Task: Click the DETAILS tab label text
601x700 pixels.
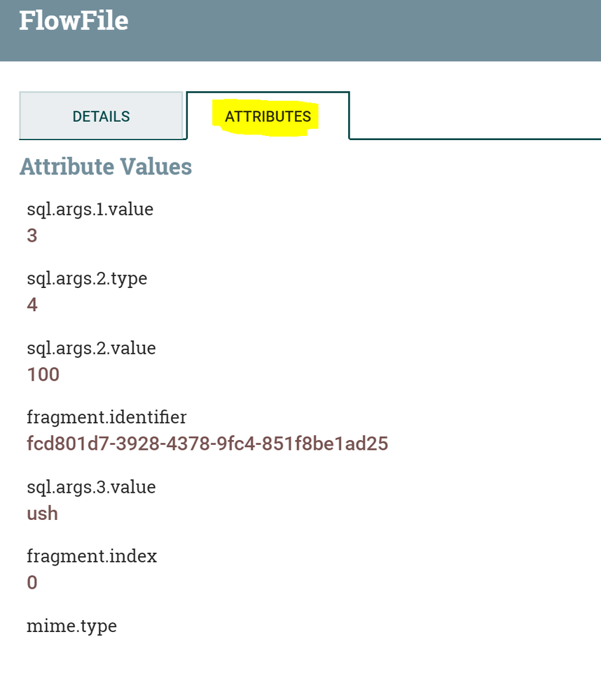Action: click(102, 116)
